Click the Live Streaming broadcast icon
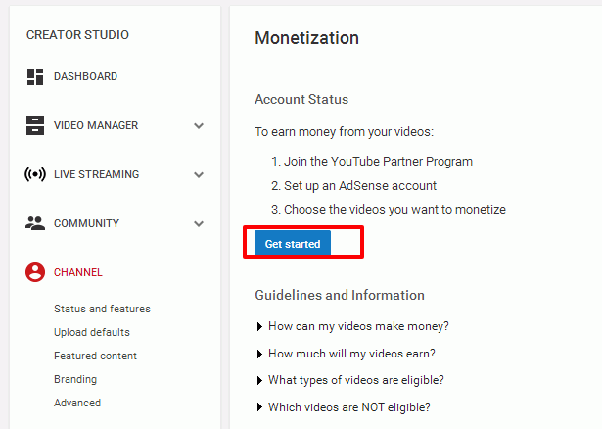 35,174
